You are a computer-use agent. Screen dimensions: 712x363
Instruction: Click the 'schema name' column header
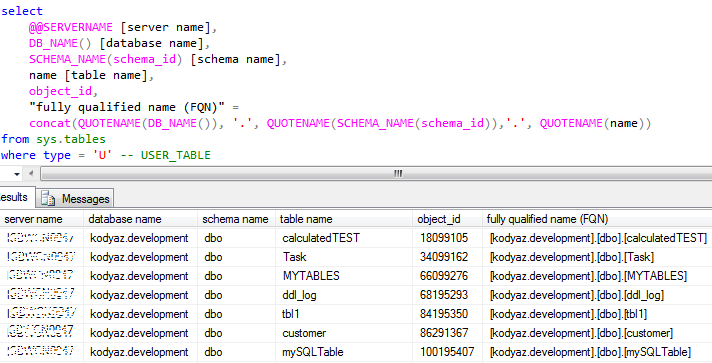pos(237,219)
